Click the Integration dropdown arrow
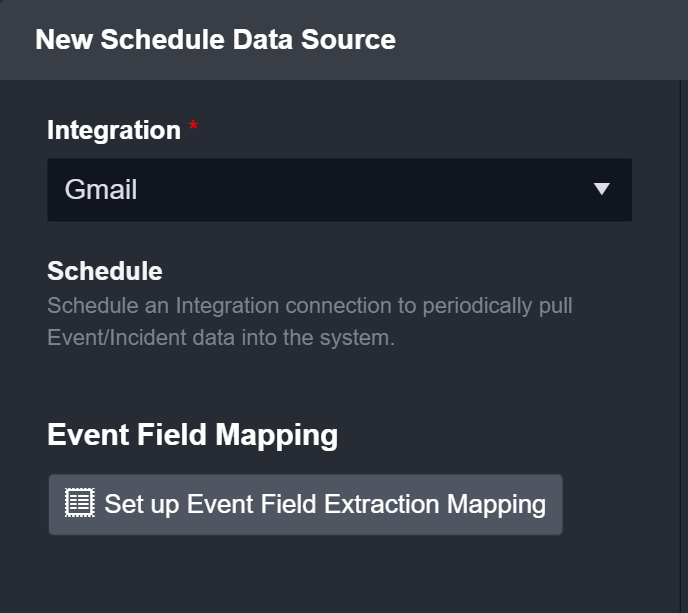Screen dimensions: 688x613 pyautogui.click(x=601, y=189)
